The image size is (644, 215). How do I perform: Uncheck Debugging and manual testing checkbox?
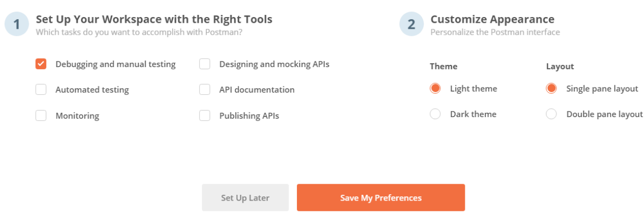click(41, 64)
